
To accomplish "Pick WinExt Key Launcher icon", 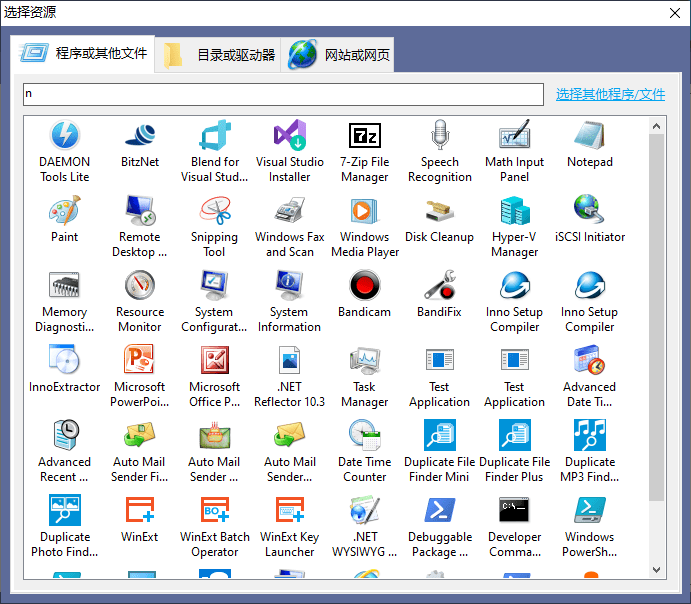I will (290, 510).
